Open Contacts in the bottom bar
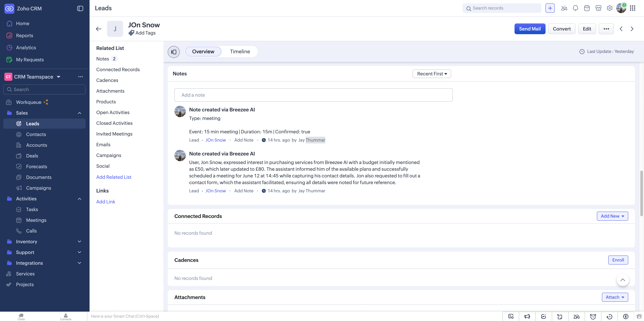This screenshot has height=321, width=644. click(x=66, y=316)
